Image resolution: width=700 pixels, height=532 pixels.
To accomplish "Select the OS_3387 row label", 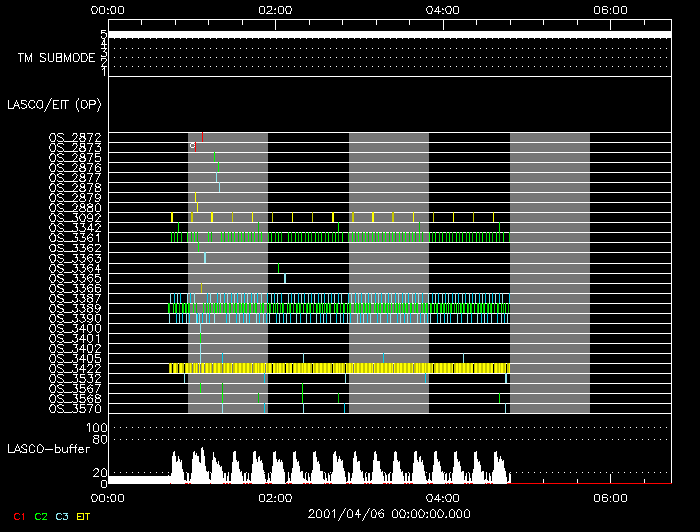I will click(75, 298).
